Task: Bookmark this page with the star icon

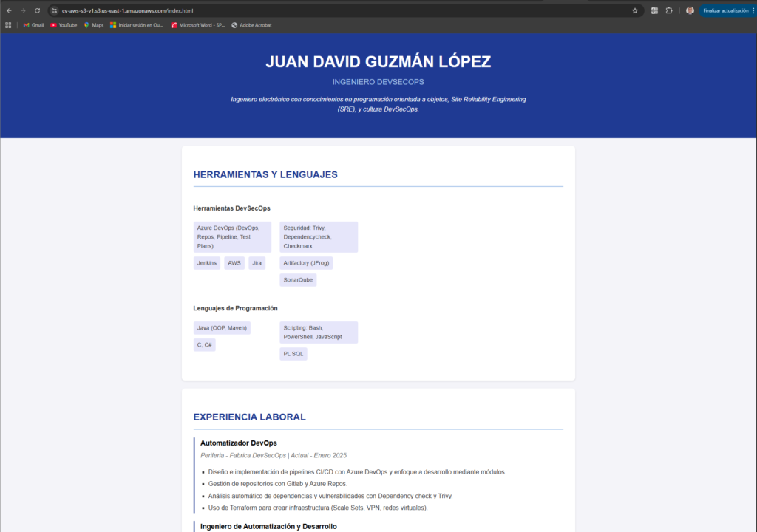Action: pos(635,10)
